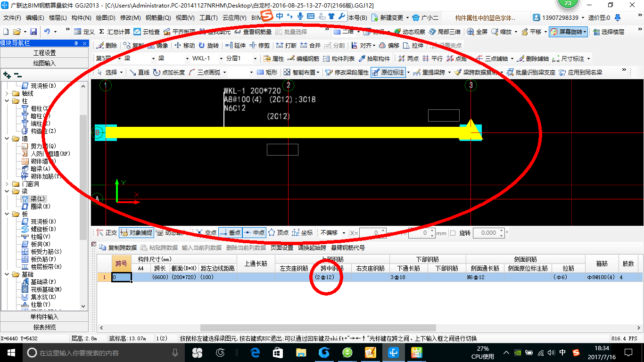Click 批量识别梁支座 batch identify supports
The height and width of the screenshot is (362, 644).
(531, 73)
